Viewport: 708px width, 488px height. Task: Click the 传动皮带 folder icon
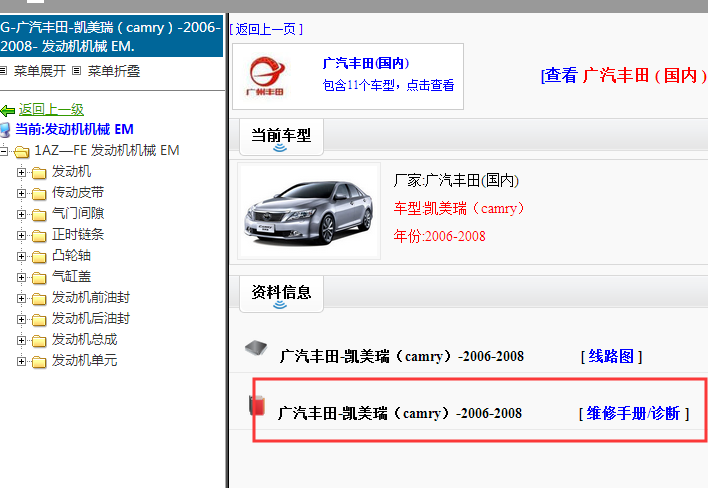pos(39,194)
